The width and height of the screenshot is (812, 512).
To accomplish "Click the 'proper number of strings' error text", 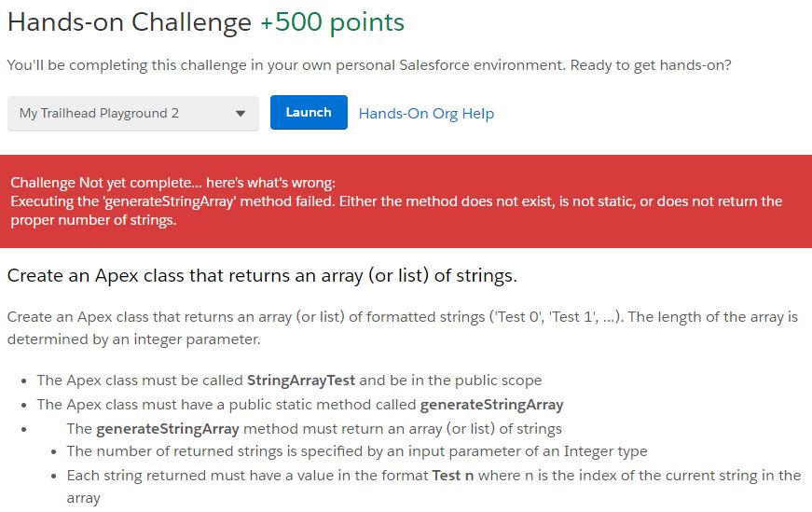I will coord(93,220).
